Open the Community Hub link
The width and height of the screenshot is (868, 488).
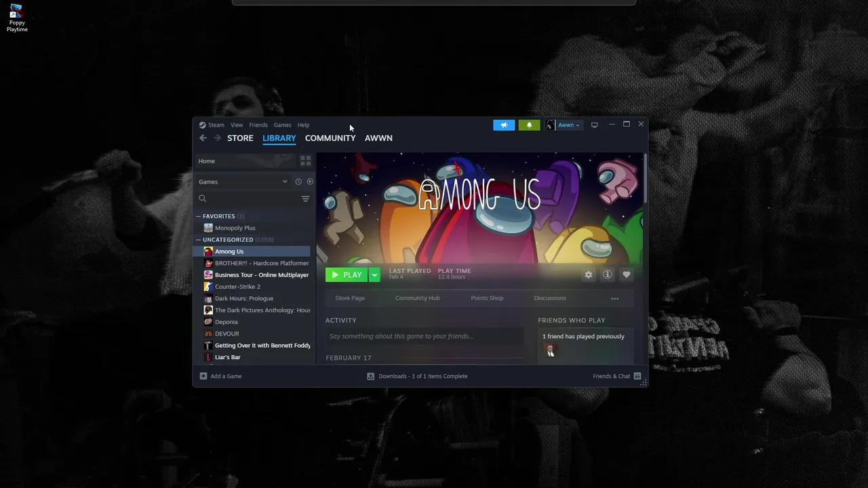pos(418,298)
